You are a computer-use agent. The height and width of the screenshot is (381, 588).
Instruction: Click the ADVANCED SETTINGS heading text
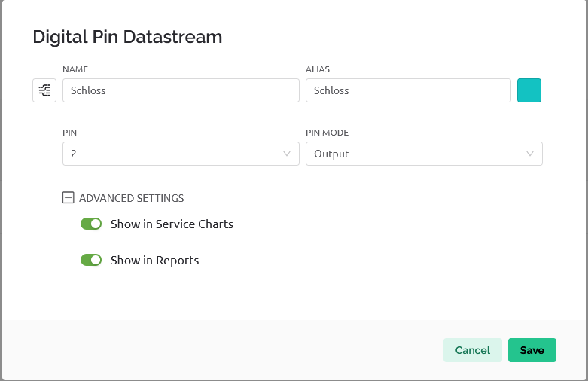tap(131, 198)
